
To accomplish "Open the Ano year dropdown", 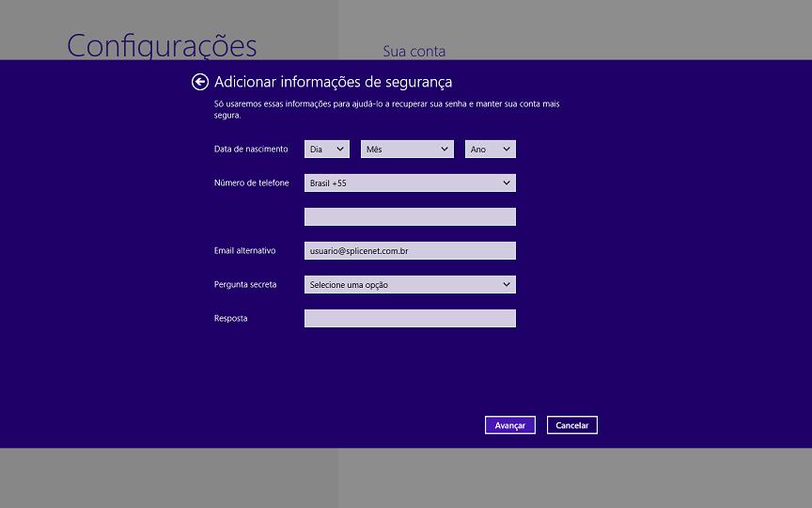I will (490, 149).
